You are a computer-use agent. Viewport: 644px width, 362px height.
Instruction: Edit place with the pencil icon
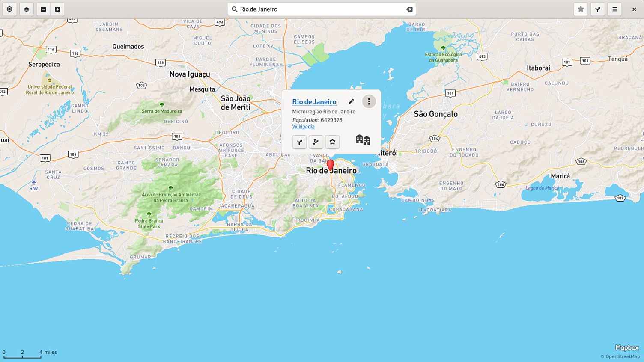[351, 101]
